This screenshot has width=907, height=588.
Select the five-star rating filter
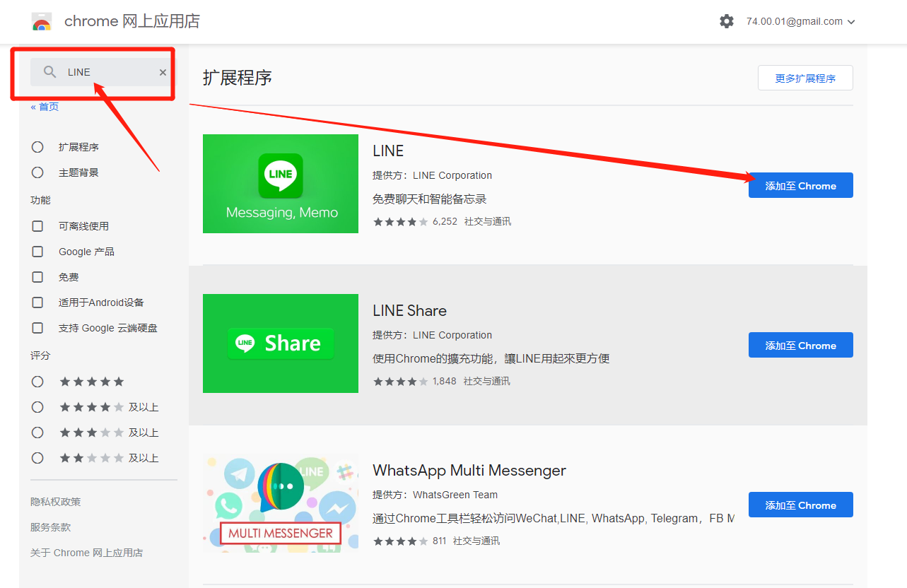tap(37, 382)
